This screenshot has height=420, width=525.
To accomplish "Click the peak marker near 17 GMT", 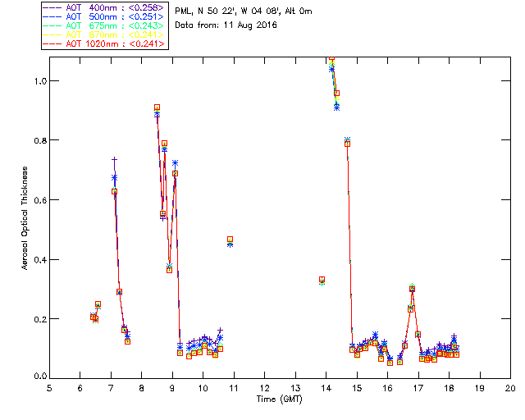I will click(x=412, y=289).
